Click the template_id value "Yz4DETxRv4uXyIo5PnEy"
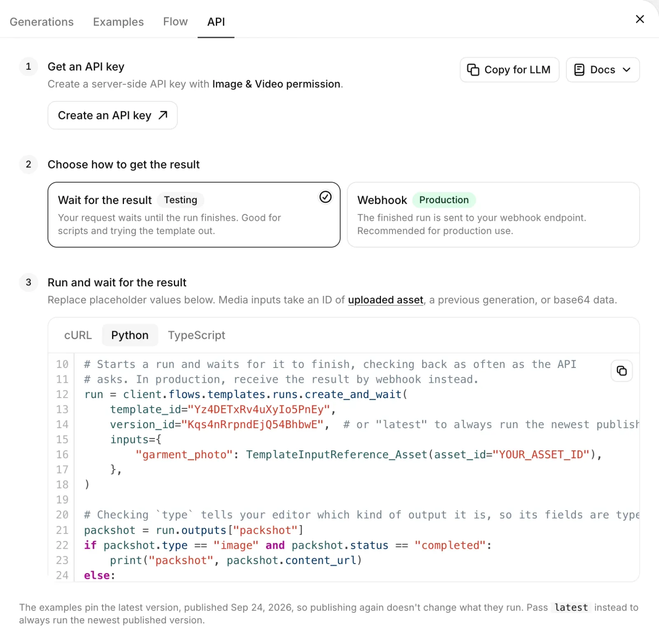 click(x=259, y=410)
